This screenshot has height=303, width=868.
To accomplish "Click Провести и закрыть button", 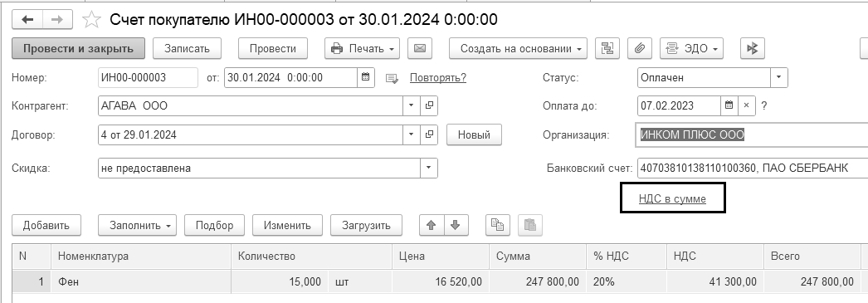I will pos(78,49).
